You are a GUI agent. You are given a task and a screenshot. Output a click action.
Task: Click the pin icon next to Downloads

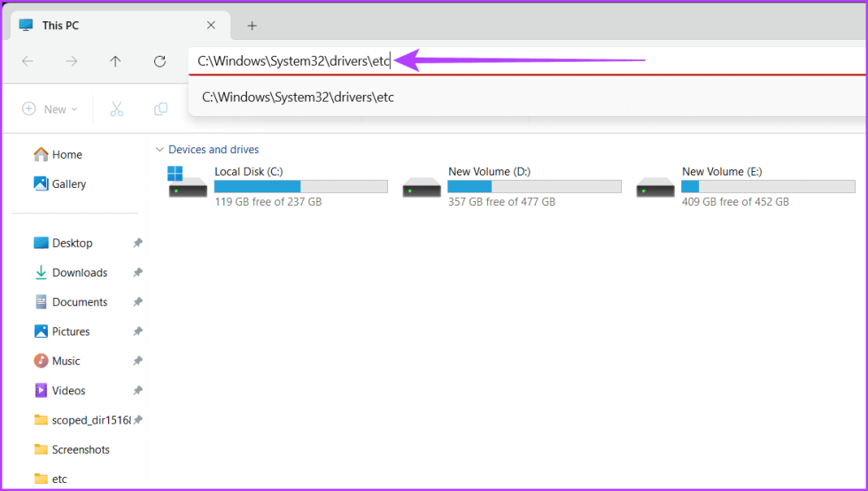coord(138,272)
